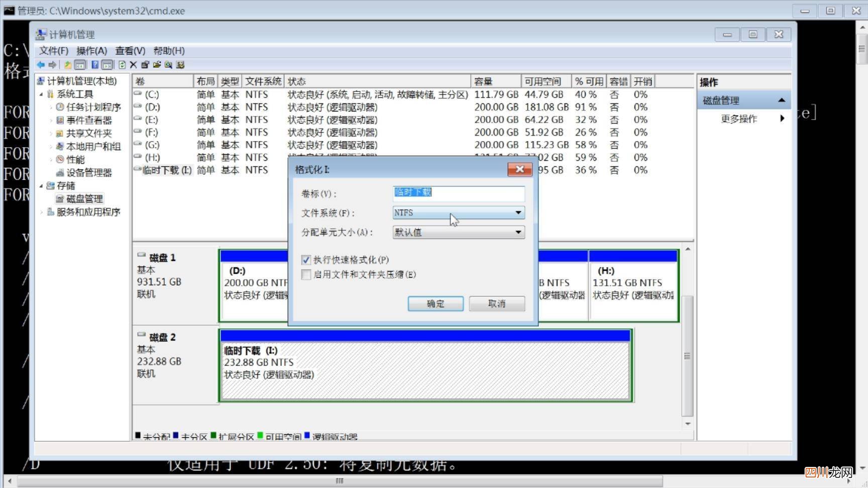Open the File (文件) menu

coord(54,51)
